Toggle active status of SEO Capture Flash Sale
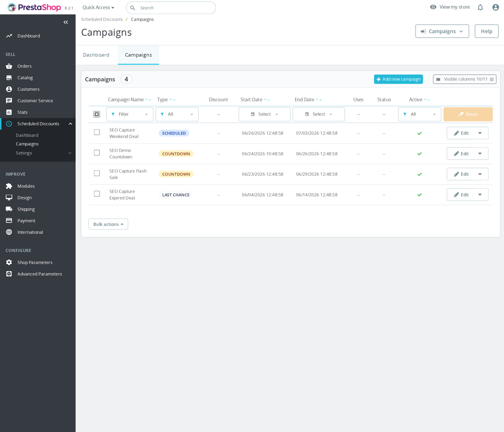The image size is (504, 432). 419,174
